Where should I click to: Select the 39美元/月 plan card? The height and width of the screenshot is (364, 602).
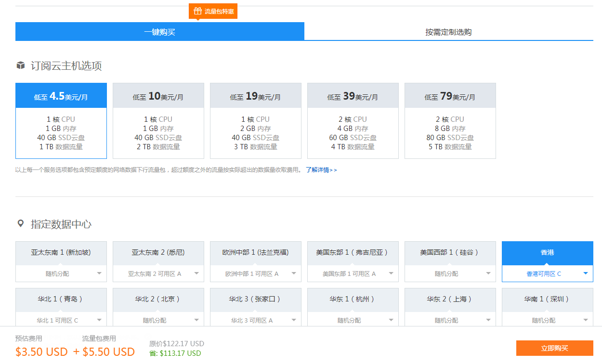[x=353, y=121]
